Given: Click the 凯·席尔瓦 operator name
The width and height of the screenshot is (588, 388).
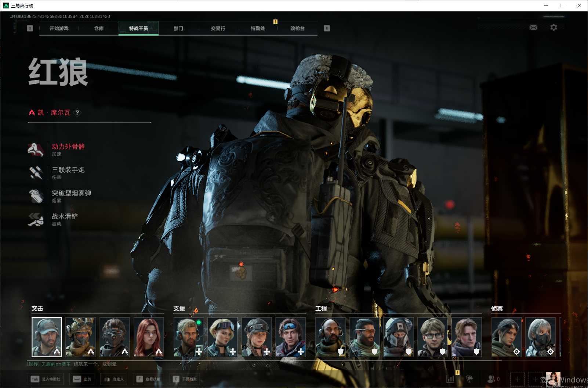Looking at the screenshot, I should pyautogui.click(x=54, y=112).
